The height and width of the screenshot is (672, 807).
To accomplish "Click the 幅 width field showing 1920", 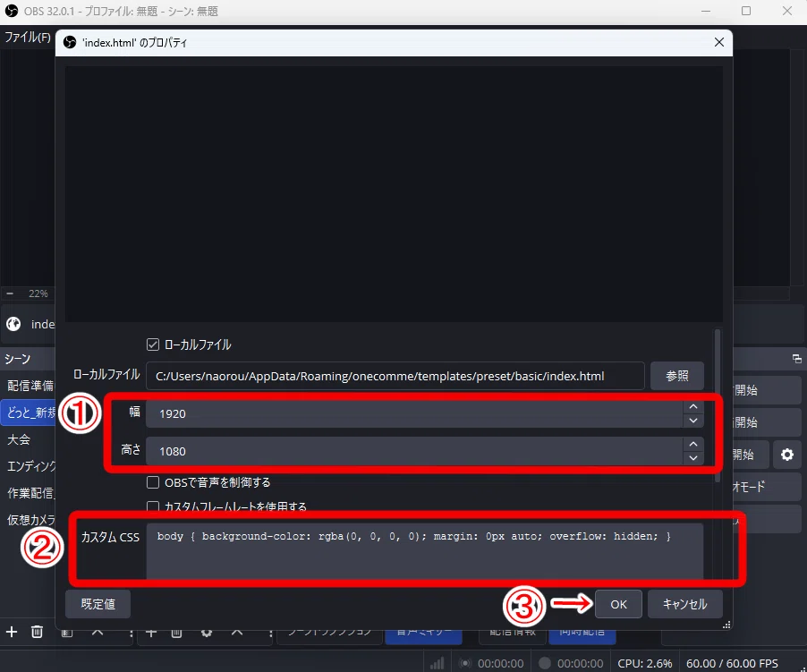I will click(414, 413).
